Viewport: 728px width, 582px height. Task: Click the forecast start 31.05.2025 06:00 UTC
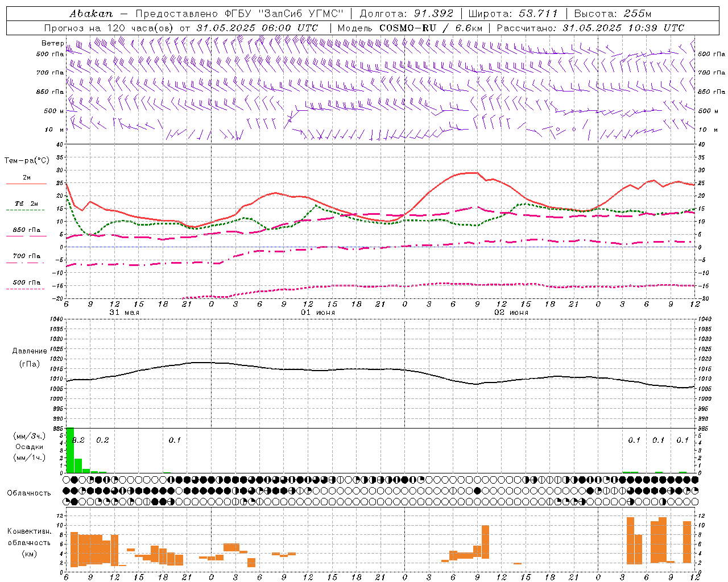(x=257, y=28)
